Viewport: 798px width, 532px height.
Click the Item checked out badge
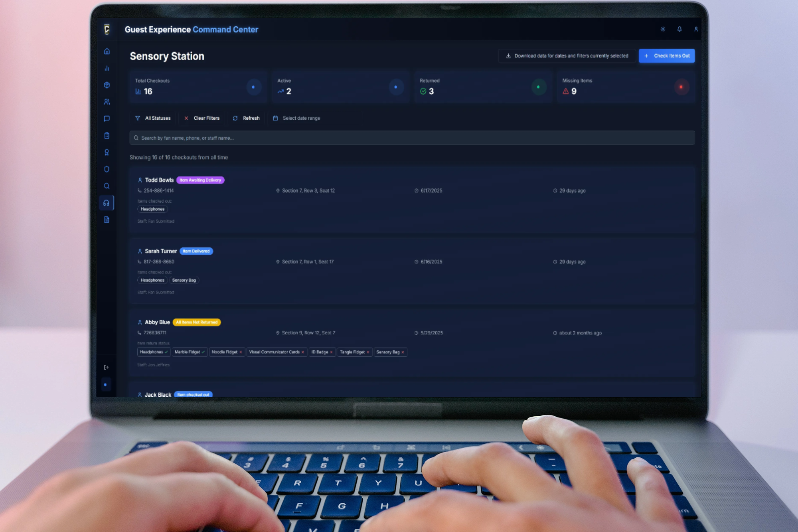click(193, 394)
